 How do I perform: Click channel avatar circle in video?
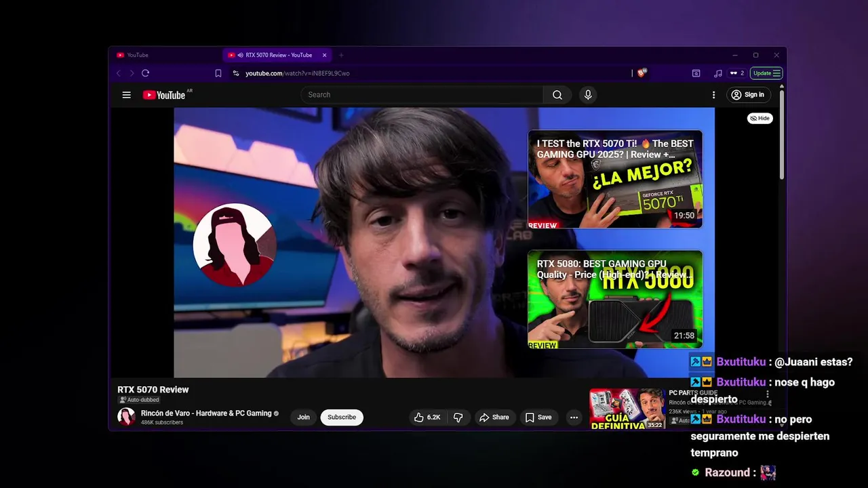pyautogui.click(x=235, y=245)
